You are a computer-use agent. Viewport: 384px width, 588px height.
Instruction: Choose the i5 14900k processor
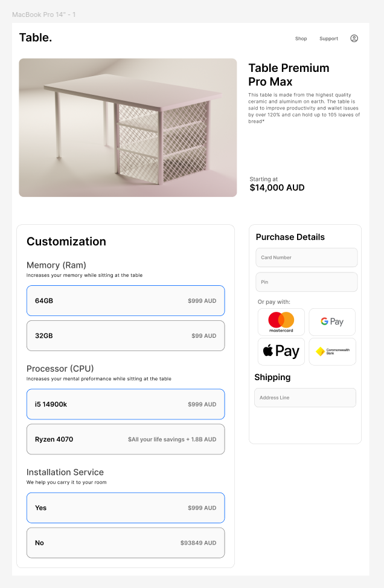click(126, 404)
